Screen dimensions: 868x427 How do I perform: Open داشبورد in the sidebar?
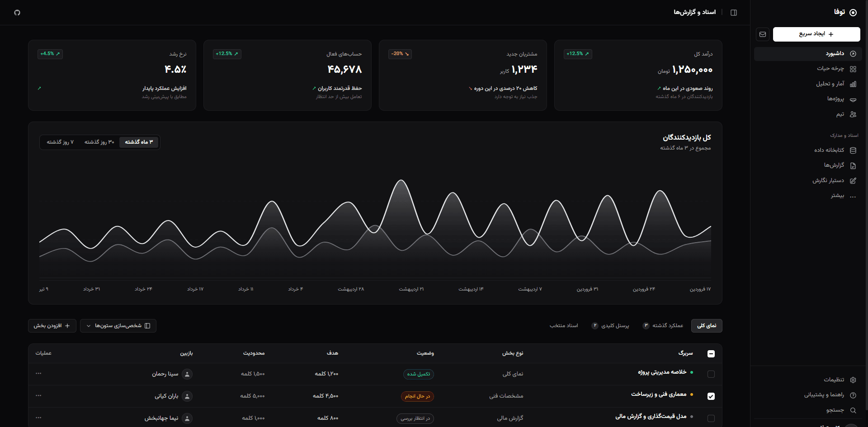point(808,54)
